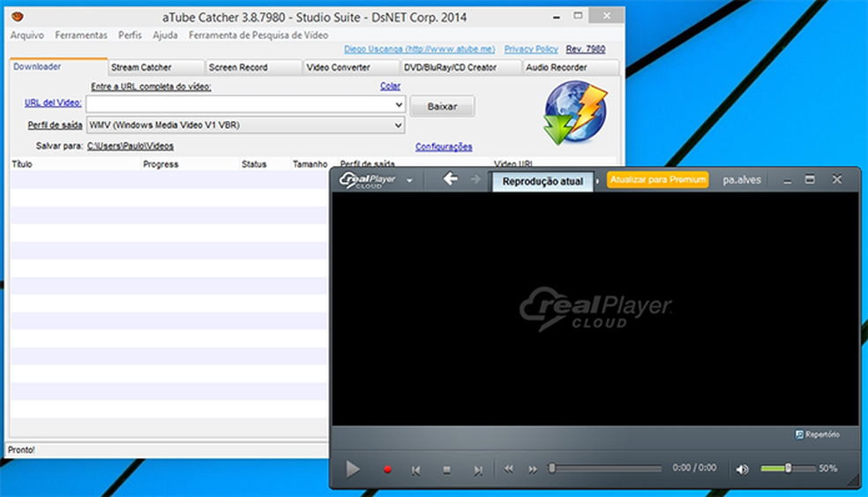Click aTube Catcher title bar app icon

pyautogui.click(x=18, y=17)
